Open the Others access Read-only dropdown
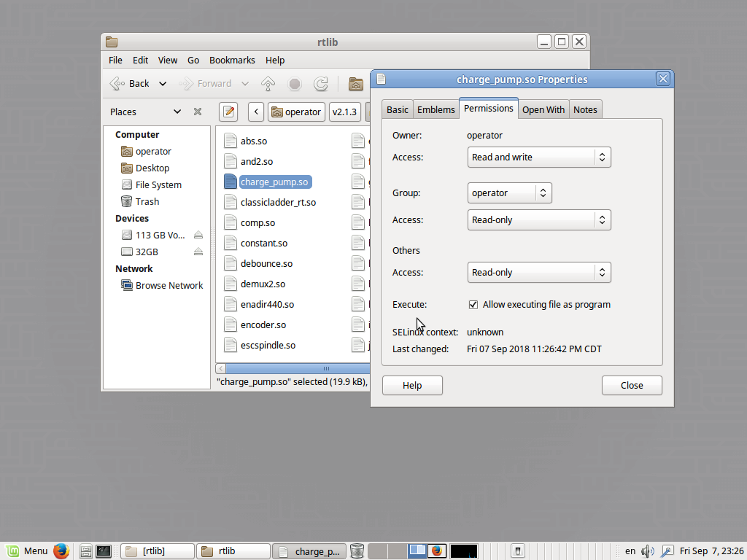747x560 pixels. 539,273
